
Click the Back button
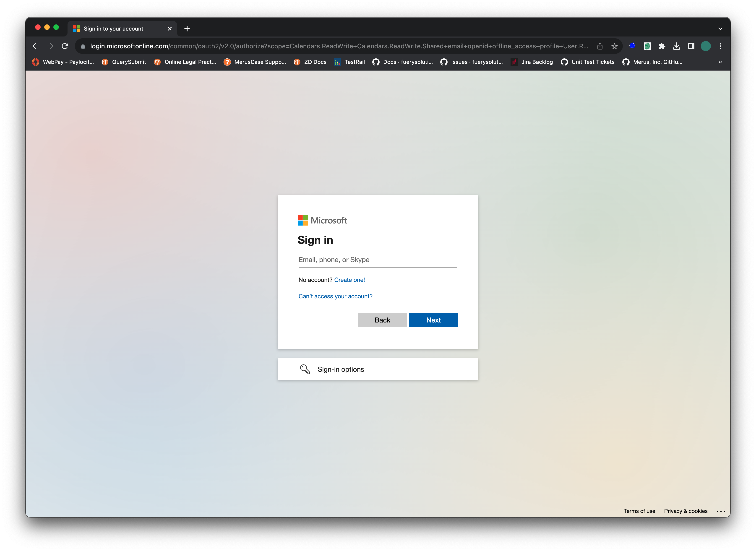tap(382, 320)
